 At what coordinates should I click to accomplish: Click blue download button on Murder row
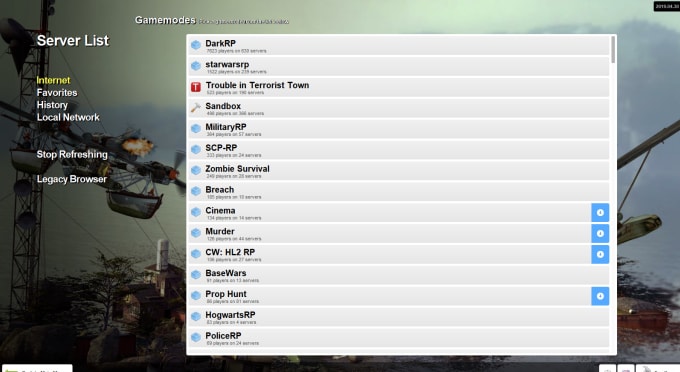(600, 233)
